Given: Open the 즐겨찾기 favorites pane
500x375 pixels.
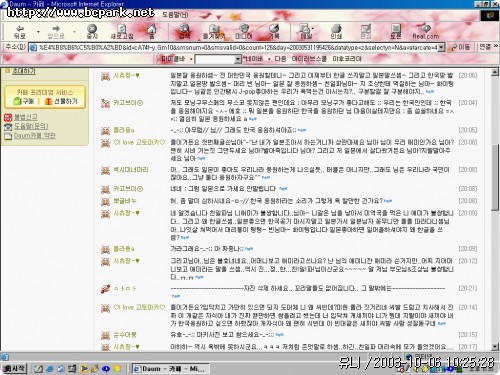Looking at the screenshot, I should click(x=214, y=32).
